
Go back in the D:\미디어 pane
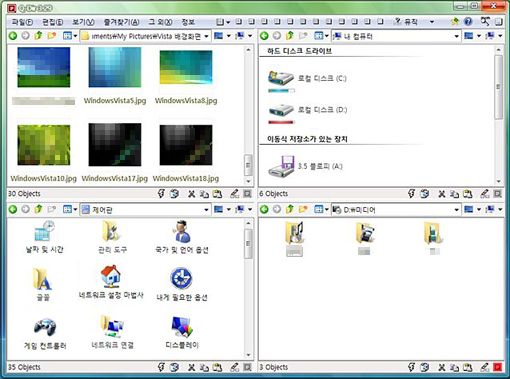(264, 209)
